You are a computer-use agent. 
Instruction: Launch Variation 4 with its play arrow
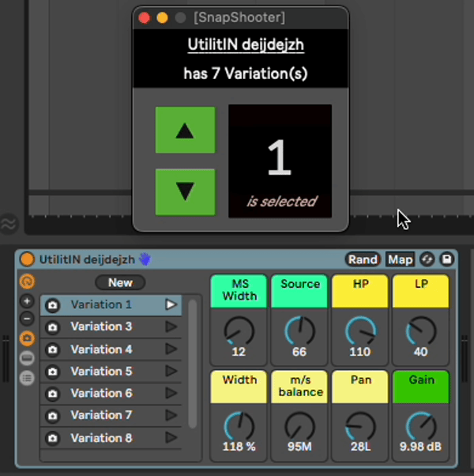[171, 349]
